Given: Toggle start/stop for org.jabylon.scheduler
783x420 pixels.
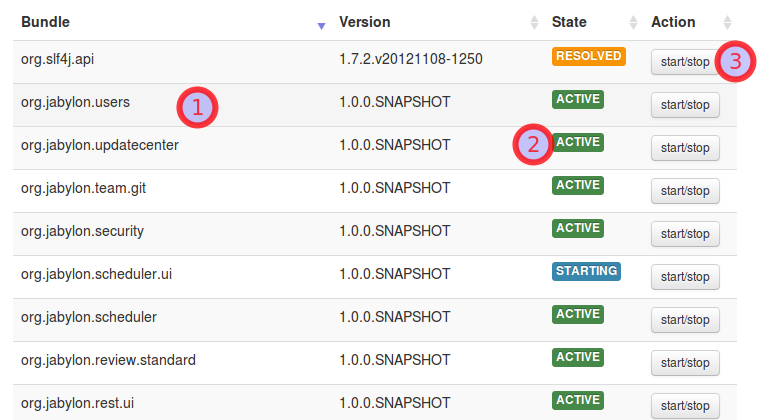Looking at the screenshot, I should (685, 320).
